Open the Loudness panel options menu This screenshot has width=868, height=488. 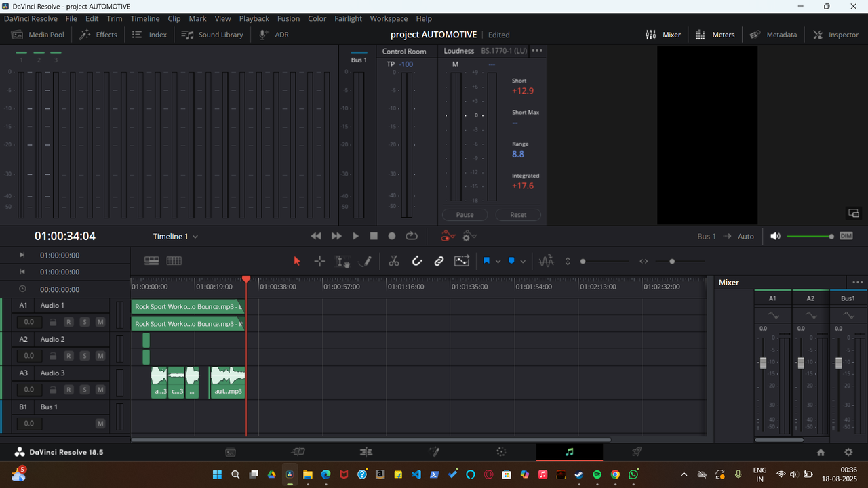coord(536,50)
